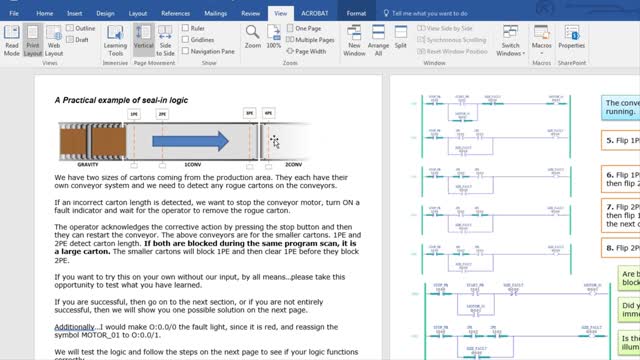Set zoom to 100%

(273, 37)
